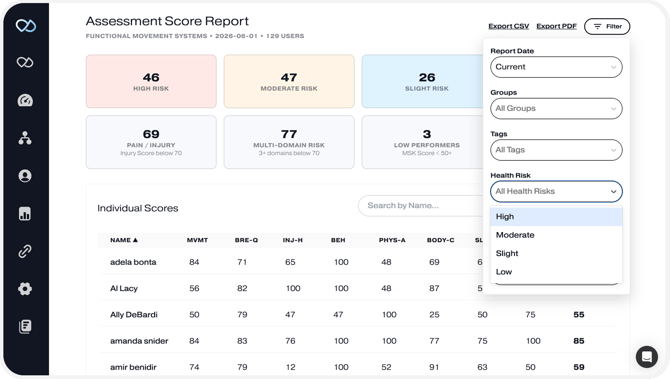
Task: Open the chat support bubble
Action: click(646, 356)
